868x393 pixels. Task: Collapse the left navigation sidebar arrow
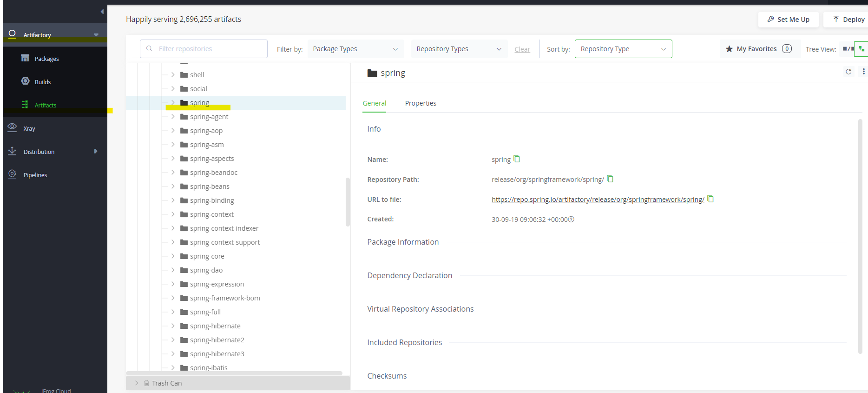click(x=102, y=12)
